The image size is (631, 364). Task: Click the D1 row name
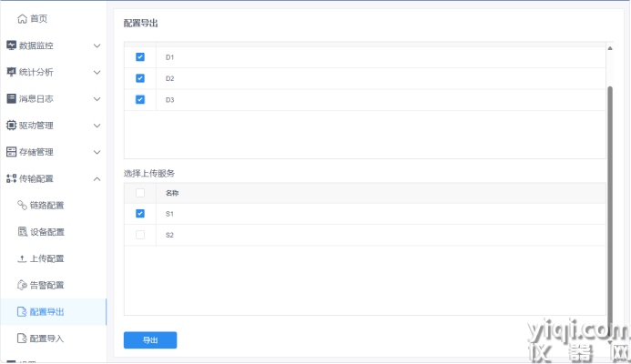[170, 57]
